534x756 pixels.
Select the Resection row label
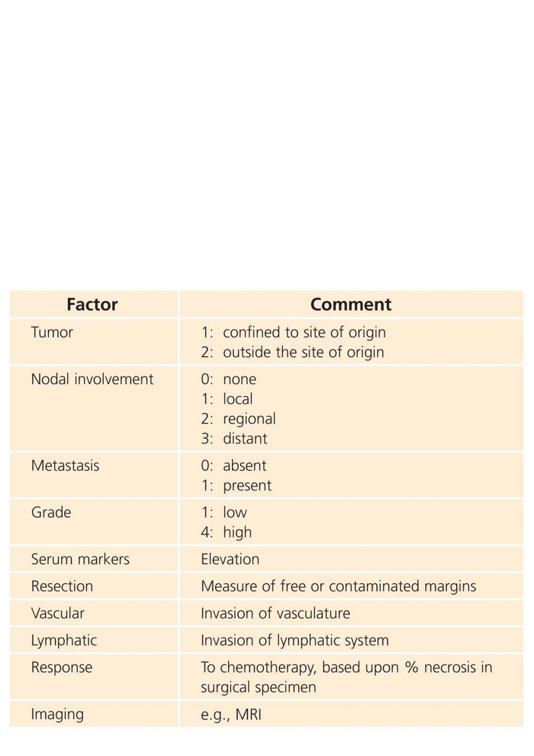[62, 586]
